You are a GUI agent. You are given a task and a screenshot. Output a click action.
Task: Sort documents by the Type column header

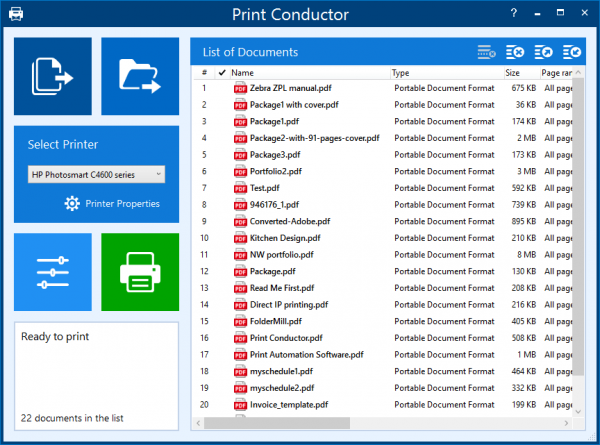[445, 73]
